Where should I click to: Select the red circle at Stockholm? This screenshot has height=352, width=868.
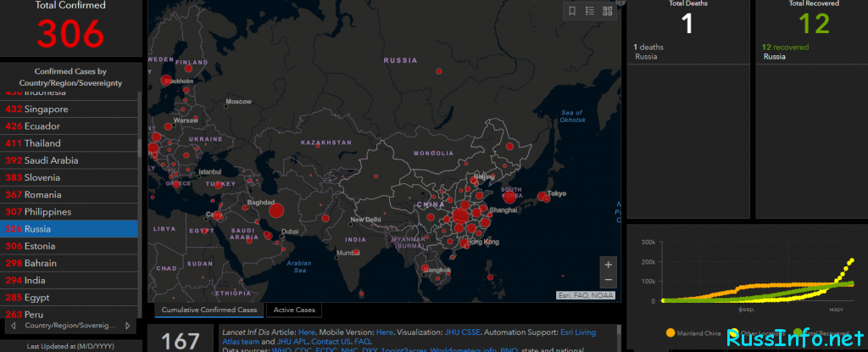point(166,81)
